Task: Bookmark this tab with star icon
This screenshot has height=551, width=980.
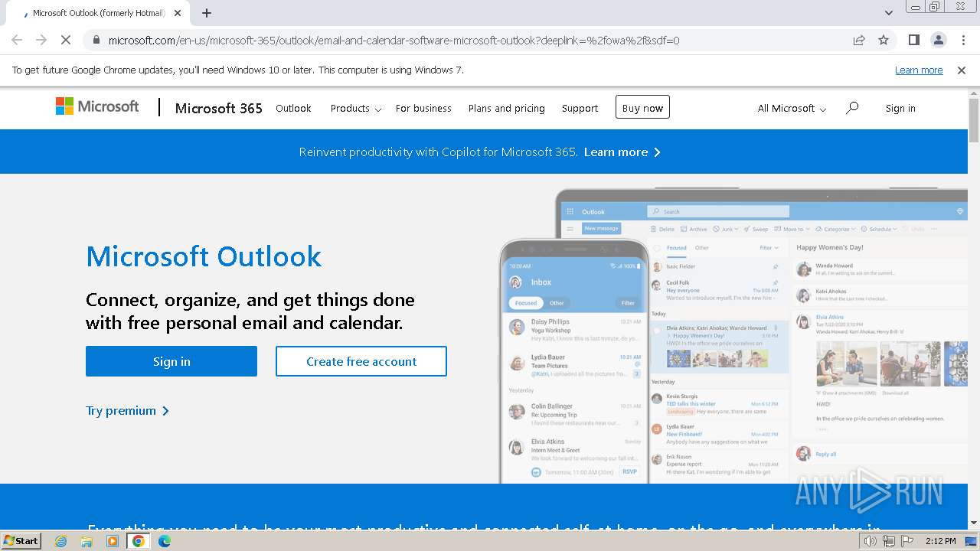Action: click(884, 40)
